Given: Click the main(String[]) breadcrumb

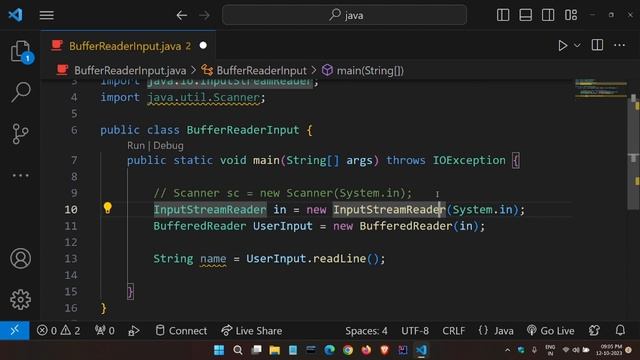Looking at the screenshot, I should coord(370,71).
